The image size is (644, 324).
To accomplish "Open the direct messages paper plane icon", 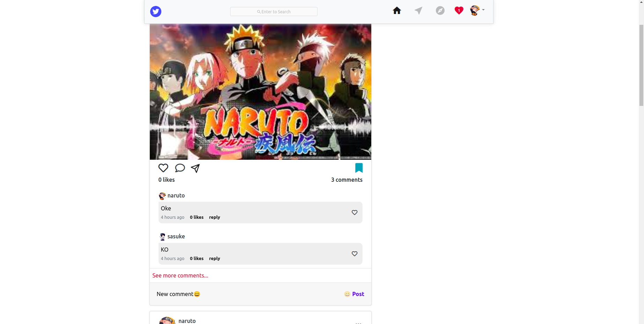I will [418, 10].
